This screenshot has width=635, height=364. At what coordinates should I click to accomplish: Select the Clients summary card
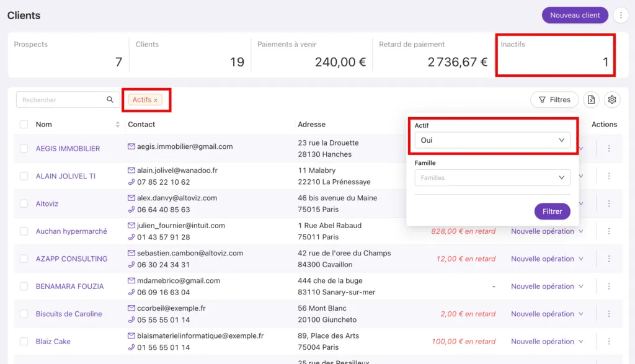(190, 55)
